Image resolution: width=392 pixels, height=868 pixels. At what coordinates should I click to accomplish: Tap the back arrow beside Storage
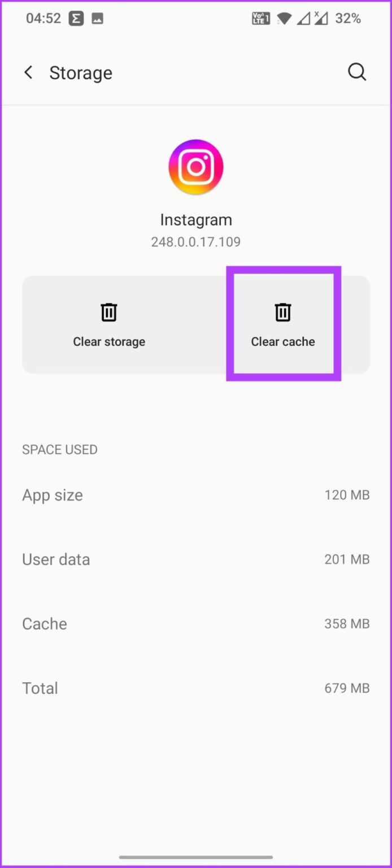28,72
